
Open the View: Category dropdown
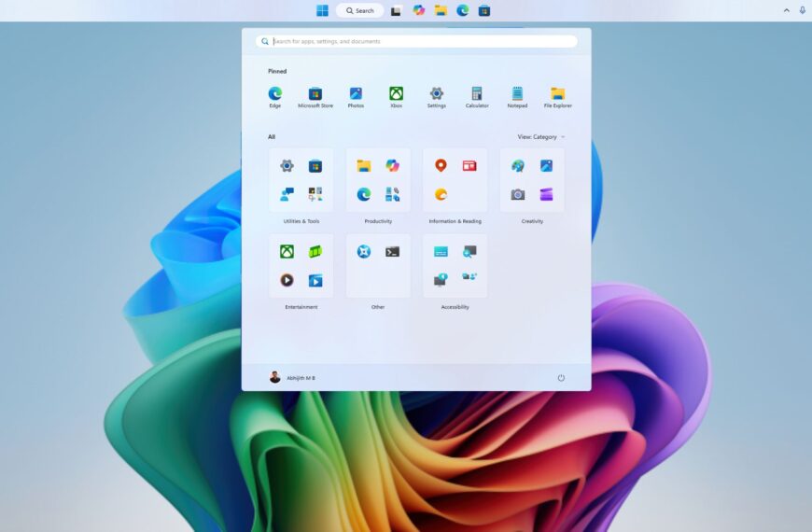click(x=541, y=137)
